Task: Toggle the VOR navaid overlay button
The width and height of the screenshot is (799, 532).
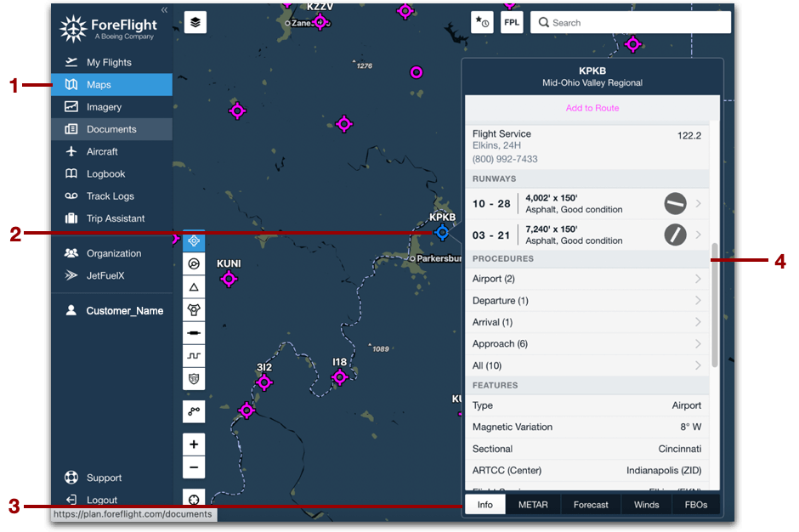Action: [x=194, y=264]
